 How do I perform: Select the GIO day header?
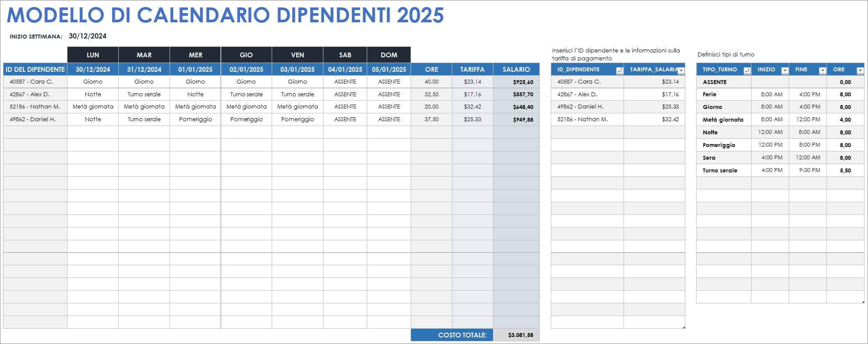(x=246, y=55)
